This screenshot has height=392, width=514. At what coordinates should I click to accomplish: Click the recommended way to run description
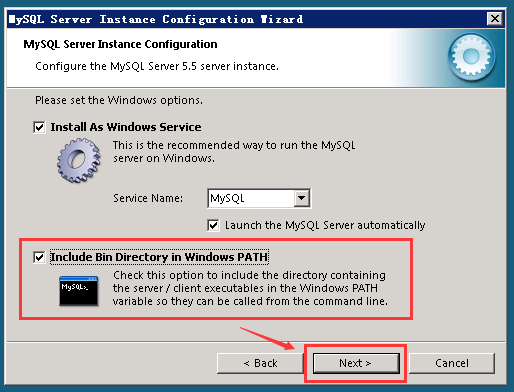234,152
